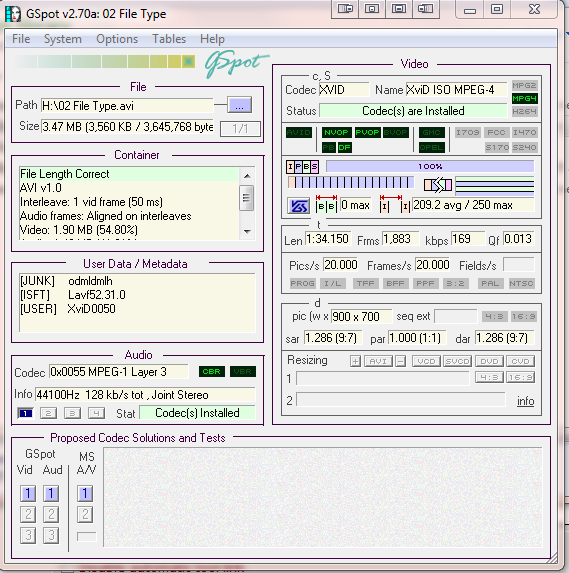Image resolution: width=569 pixels, height=573 pixels.
Task: Open the System menu
Action: 62,39
